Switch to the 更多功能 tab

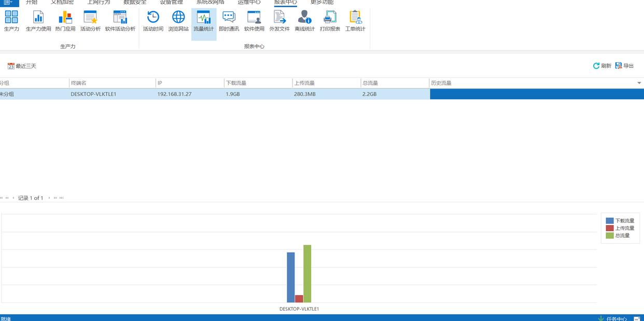click(x=321, y=3)
